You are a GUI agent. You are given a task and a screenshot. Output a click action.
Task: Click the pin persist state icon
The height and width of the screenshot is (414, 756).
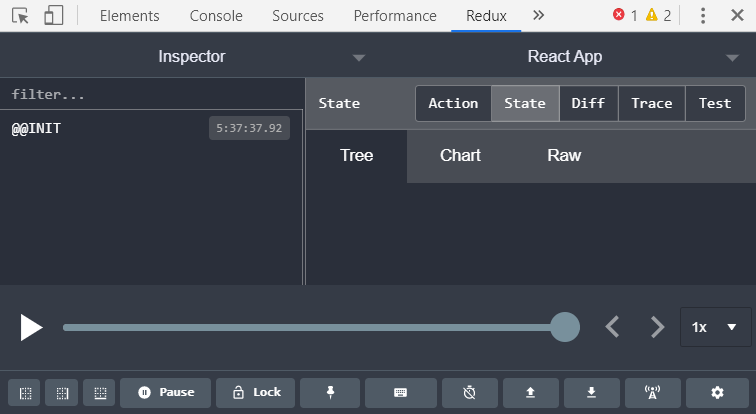point(330,393)
